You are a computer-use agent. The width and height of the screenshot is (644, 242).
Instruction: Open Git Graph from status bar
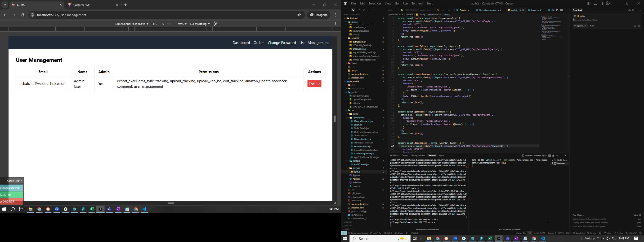(x=398, y=233)
